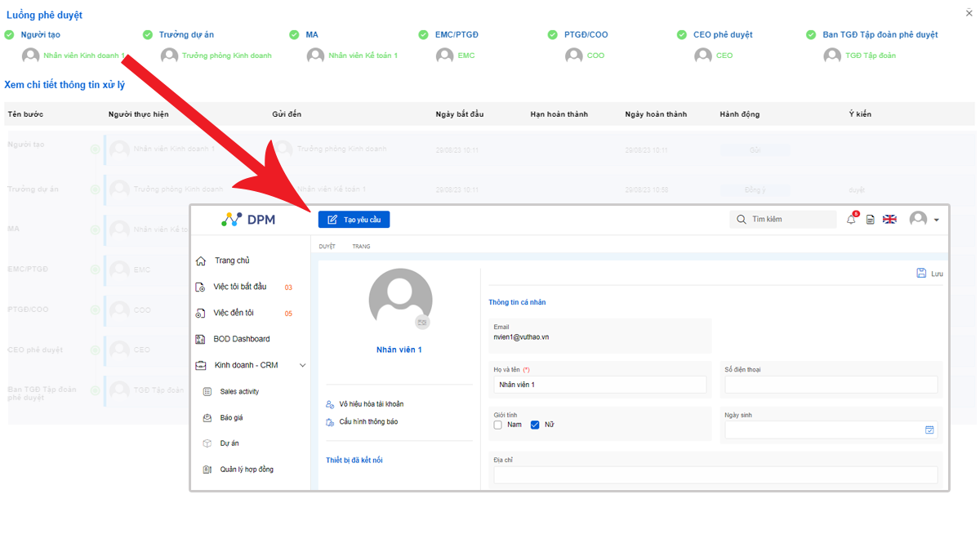The image size is (980, 539).
Task: Click the Tạo yêu cầu button
Action: pyautogui.click(x=354, y=220)
